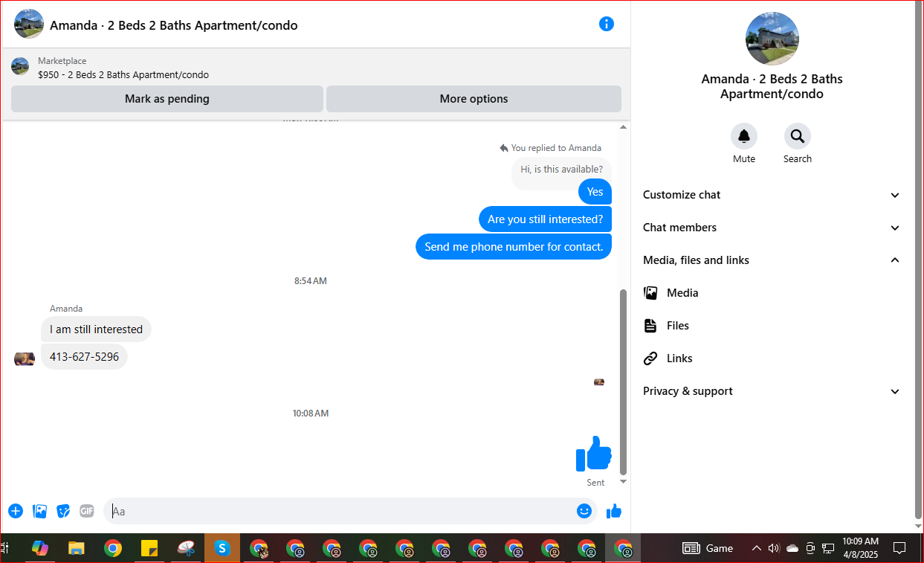Show hidden system tray icons
Viewport: 924px width, 563px height.
coord(757,548)
